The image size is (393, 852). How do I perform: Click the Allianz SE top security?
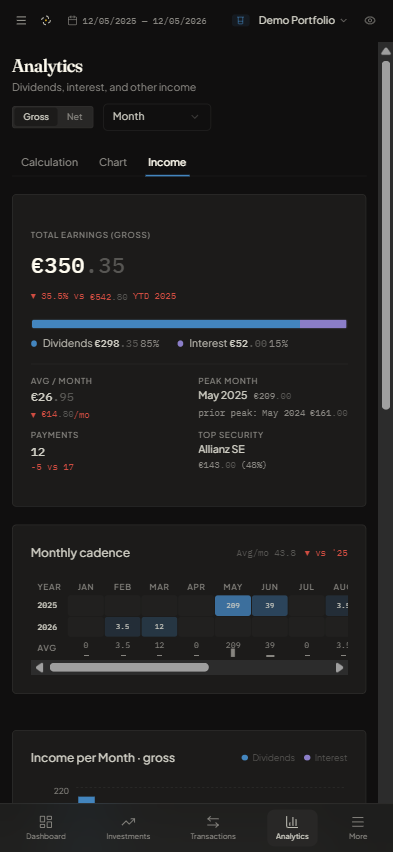[x=222, y=449]
